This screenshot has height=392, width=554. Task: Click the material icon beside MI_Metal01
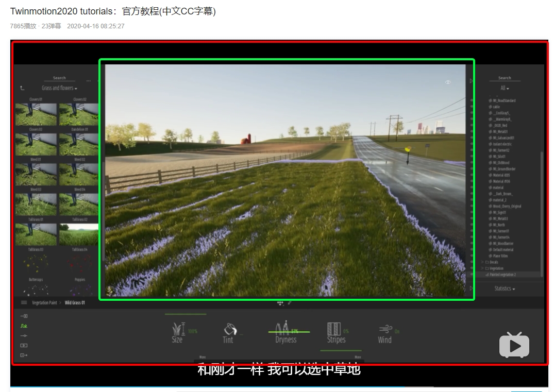491,132
